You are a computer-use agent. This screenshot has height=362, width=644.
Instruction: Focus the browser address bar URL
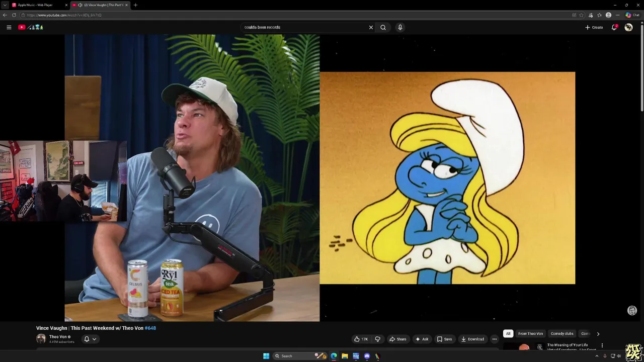click(64, 15)
